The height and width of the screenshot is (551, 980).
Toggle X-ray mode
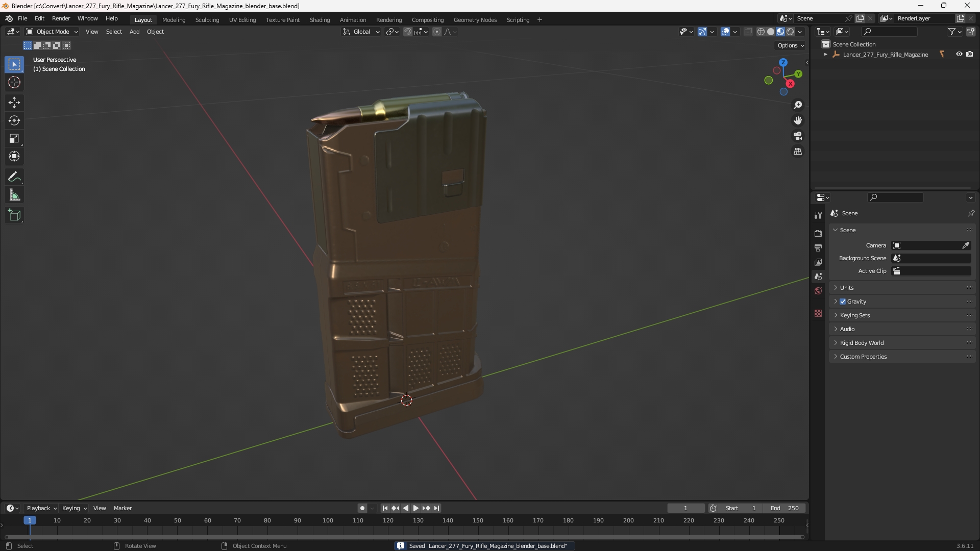pyautogui.click(x=748, y=32)
